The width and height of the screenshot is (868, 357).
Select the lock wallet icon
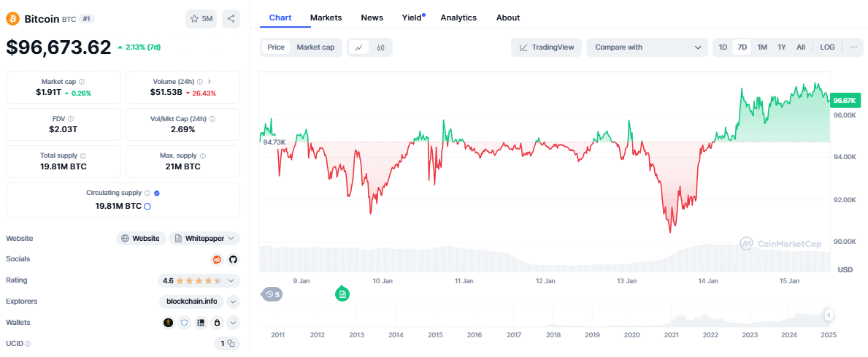217,322
